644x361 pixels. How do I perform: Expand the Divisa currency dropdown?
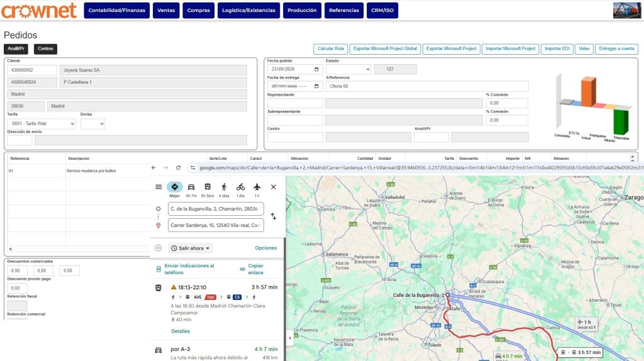pyautogui.click(x=92, y=124)
